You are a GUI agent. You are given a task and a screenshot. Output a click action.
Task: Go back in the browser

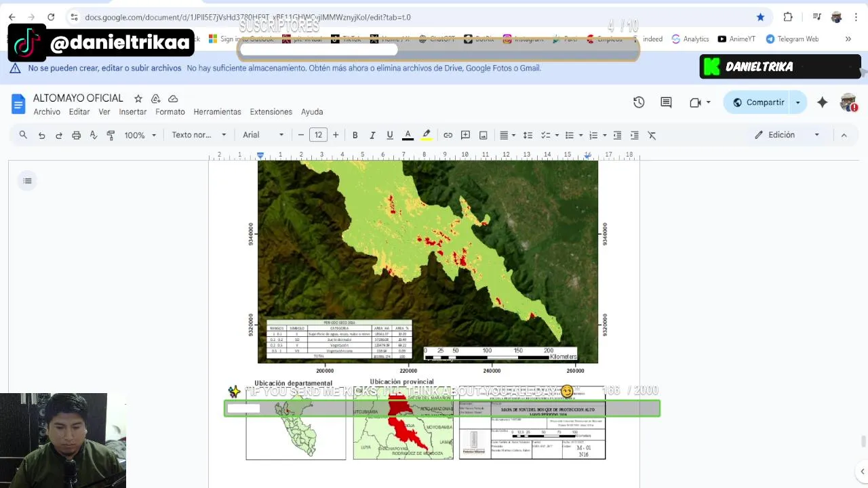(12, 17)
